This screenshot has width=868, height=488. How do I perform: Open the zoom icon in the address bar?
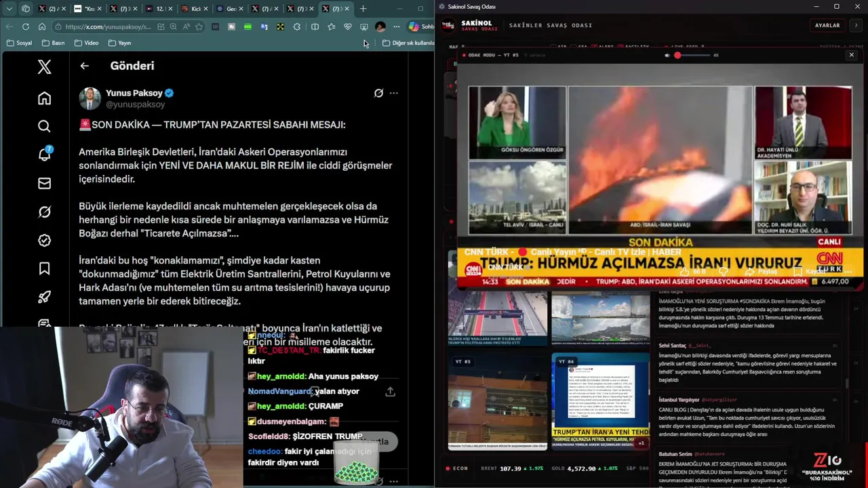point(173,26)
